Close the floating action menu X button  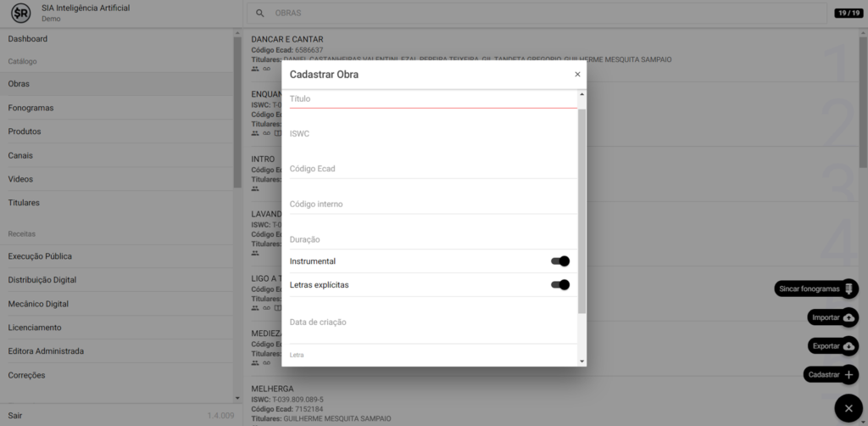(848, 409)
